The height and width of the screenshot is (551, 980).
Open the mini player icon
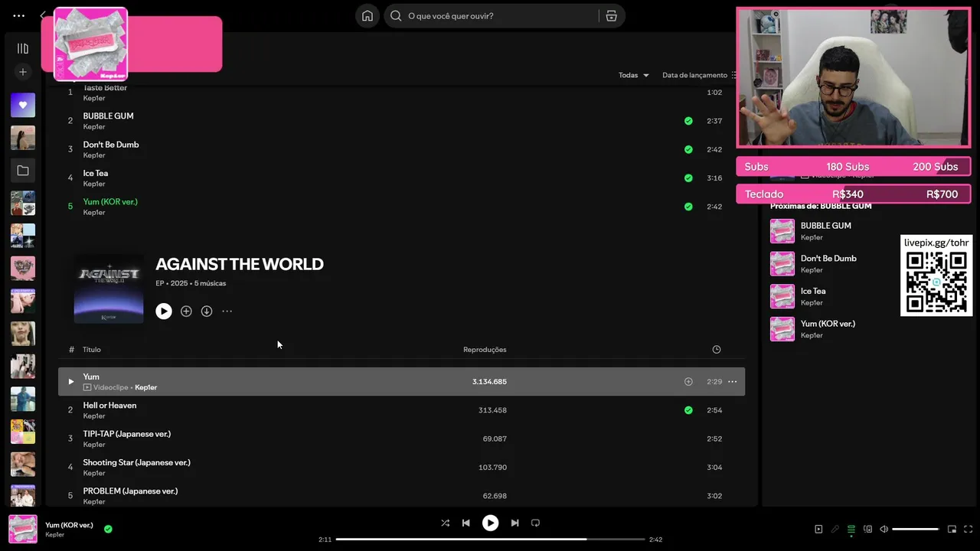tap(952, 529)
